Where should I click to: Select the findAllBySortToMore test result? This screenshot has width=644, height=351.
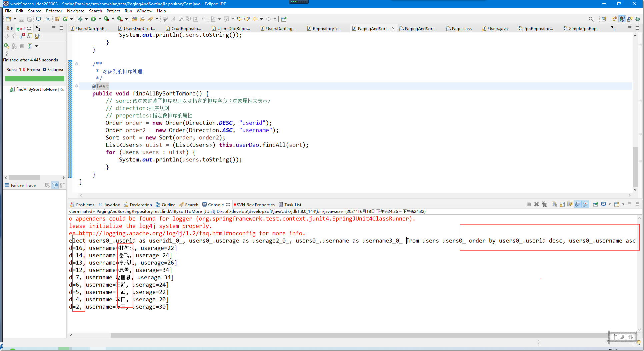(x=36, y=89)
